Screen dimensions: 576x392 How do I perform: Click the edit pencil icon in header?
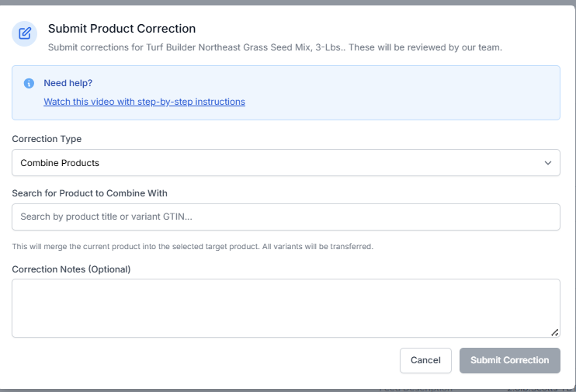[x=24, y=33]
